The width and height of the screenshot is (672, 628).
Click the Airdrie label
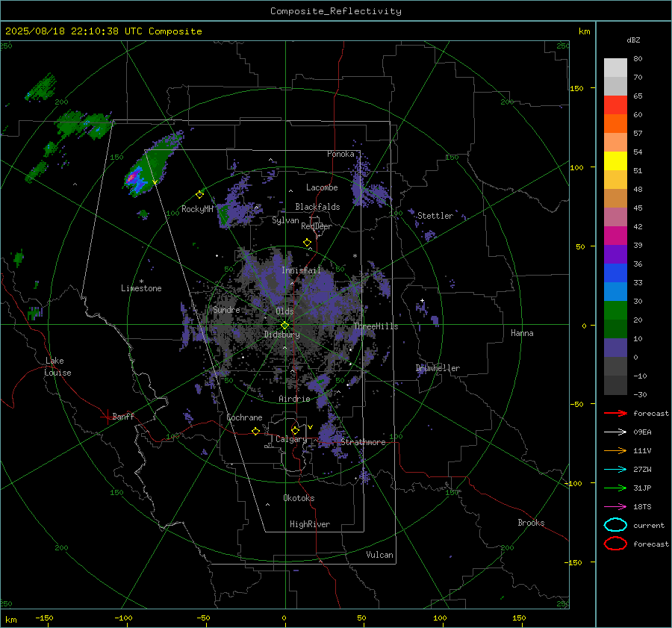point(294,399)
